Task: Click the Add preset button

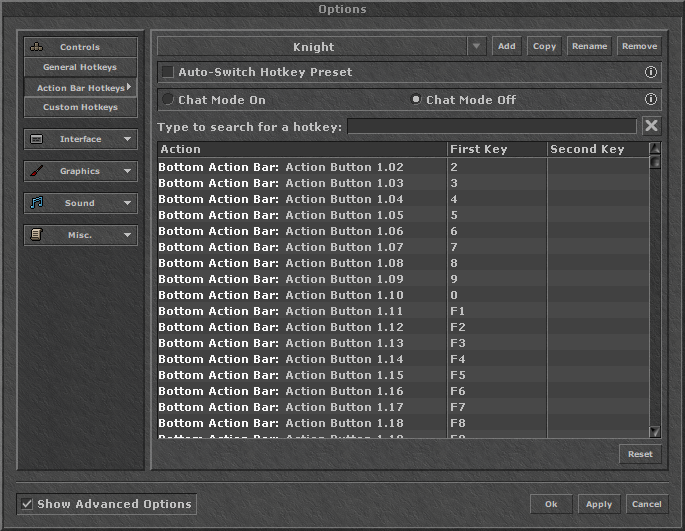Action: pyautogui.click(x=507, y=46)
